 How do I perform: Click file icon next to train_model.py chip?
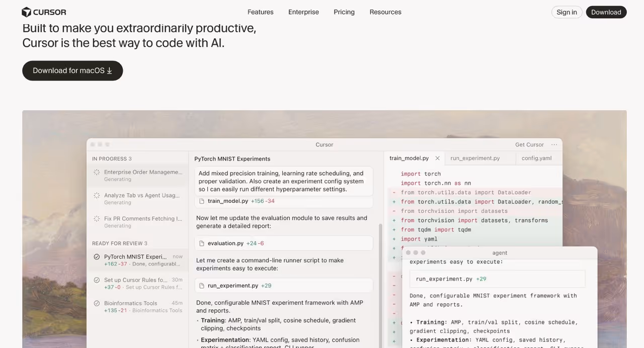point(202,201)
